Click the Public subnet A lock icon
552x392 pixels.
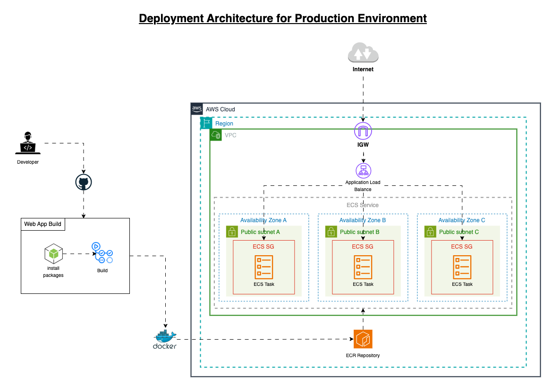[x=232, y=232]
